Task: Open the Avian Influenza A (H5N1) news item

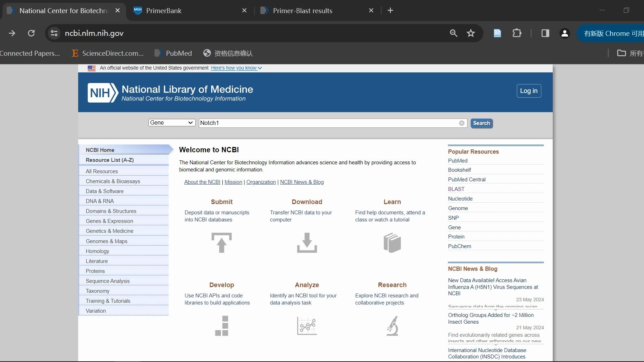Action: pyautogui.click(x=493, y=287)
